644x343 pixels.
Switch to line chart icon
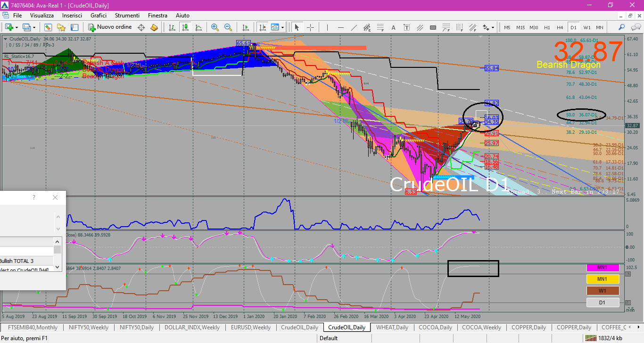tap(198, 27)
